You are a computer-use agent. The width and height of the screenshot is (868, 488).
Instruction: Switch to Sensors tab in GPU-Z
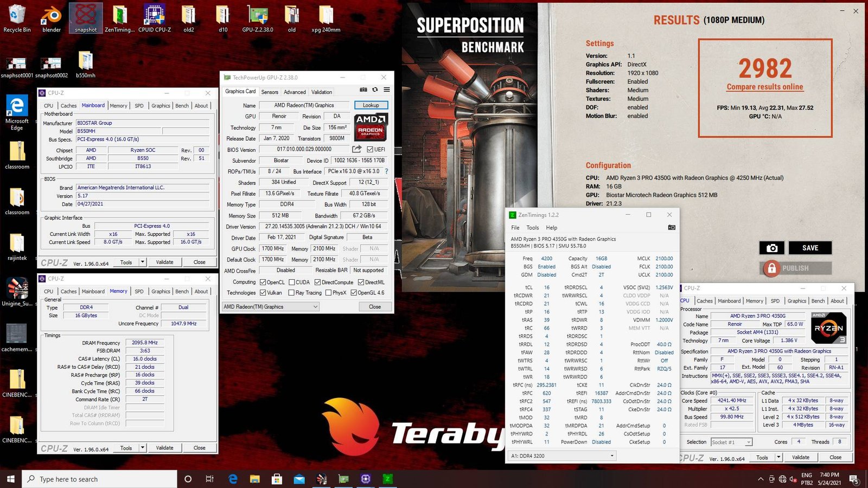point(270,92)
